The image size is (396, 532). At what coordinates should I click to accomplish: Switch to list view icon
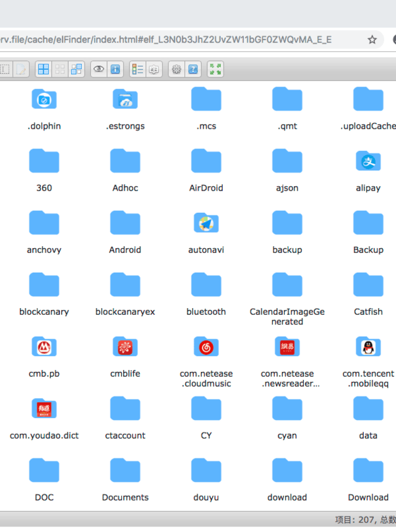tap(137, 69)
